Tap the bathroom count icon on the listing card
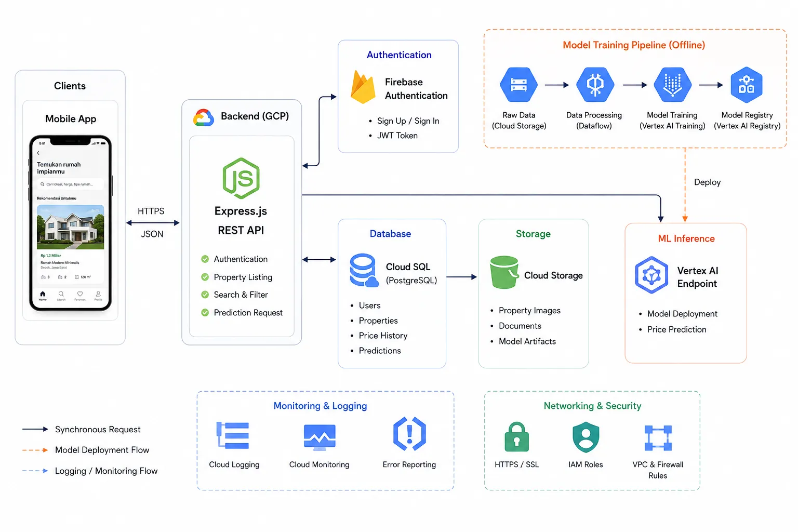The width and height of the screenshot is (798, 532). point(60,277)
